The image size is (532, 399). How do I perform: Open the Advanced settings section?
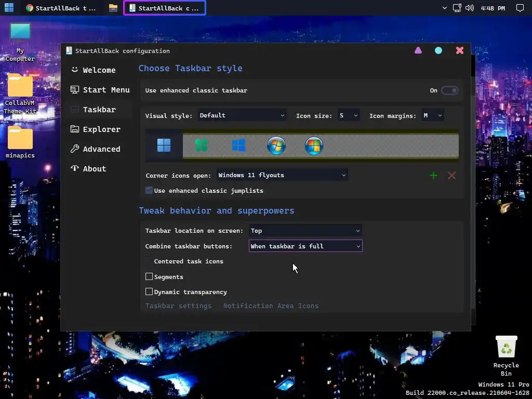(96, 149)
